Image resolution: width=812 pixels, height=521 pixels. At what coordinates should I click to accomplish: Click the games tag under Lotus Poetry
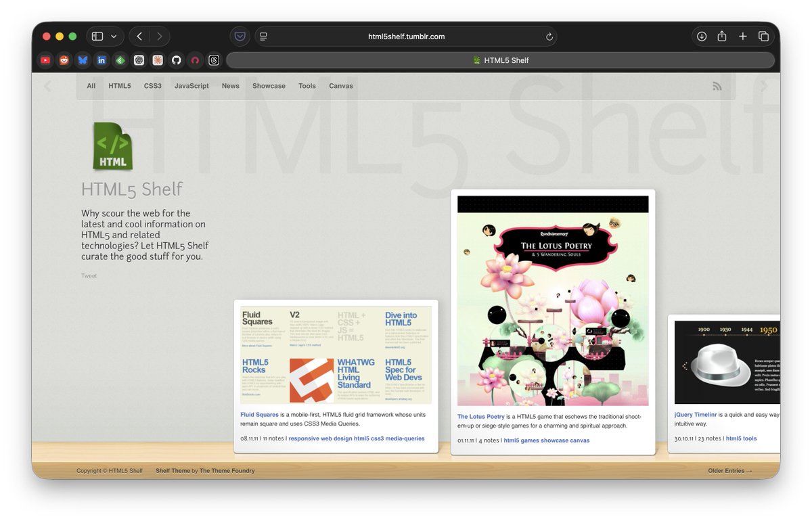click(530, 440)
